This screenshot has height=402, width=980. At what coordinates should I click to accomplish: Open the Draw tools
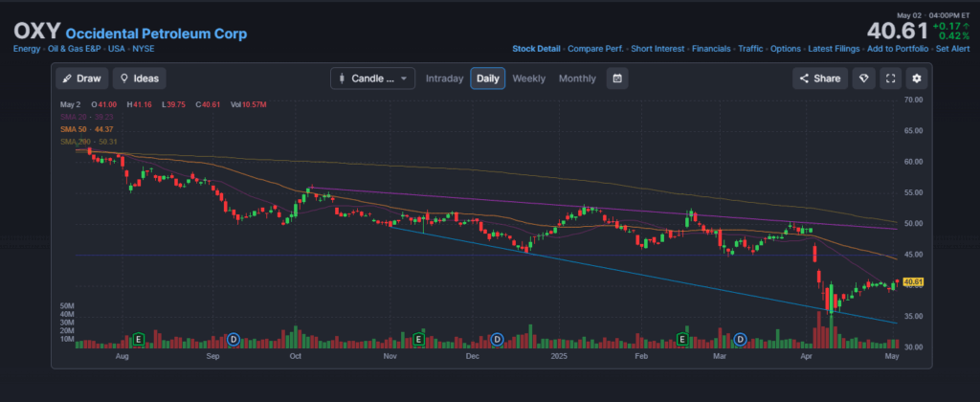[82, 78]
